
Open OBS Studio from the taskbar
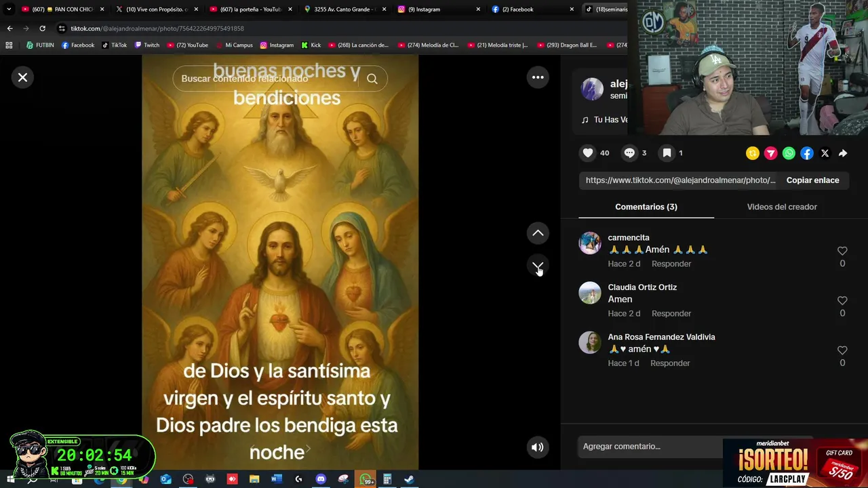coord(188,479)
